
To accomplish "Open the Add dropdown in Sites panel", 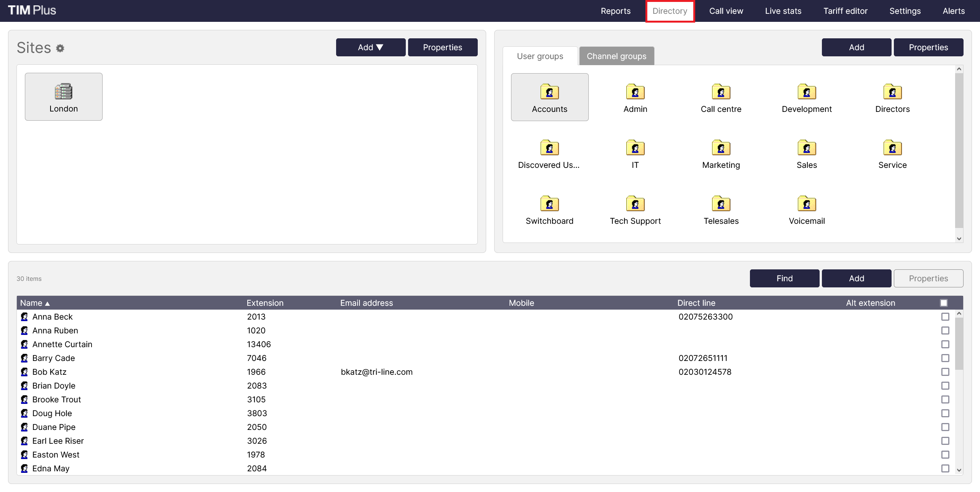I will pos(370,47).
